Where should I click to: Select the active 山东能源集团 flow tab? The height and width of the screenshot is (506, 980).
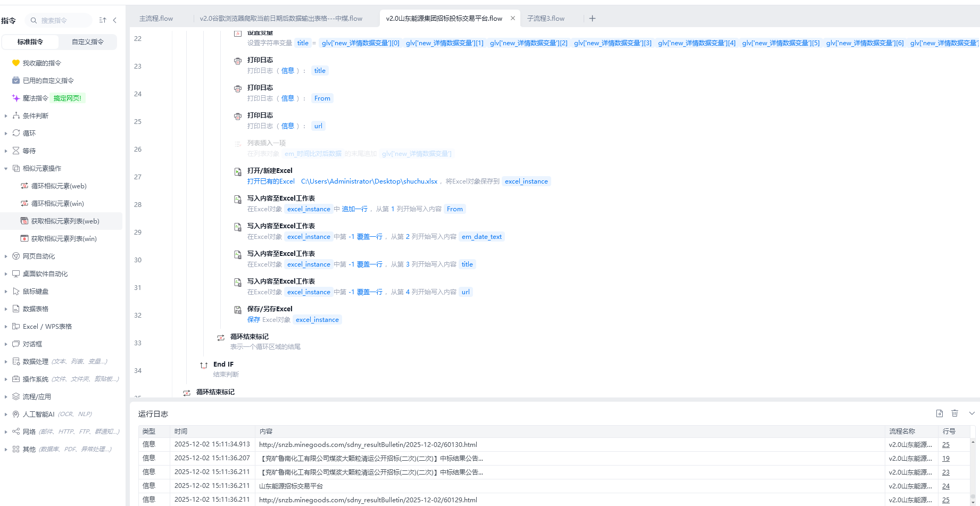point(444,18)
